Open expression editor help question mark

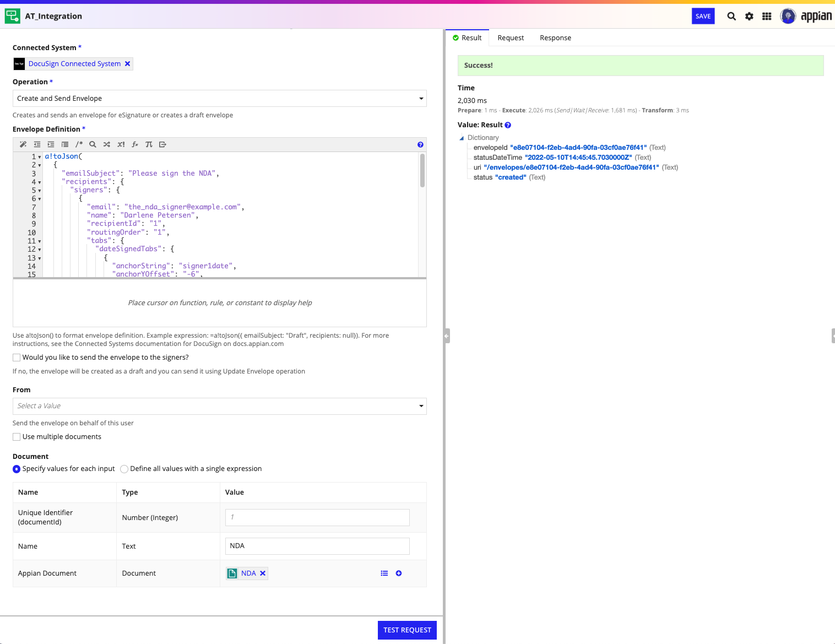420,145
